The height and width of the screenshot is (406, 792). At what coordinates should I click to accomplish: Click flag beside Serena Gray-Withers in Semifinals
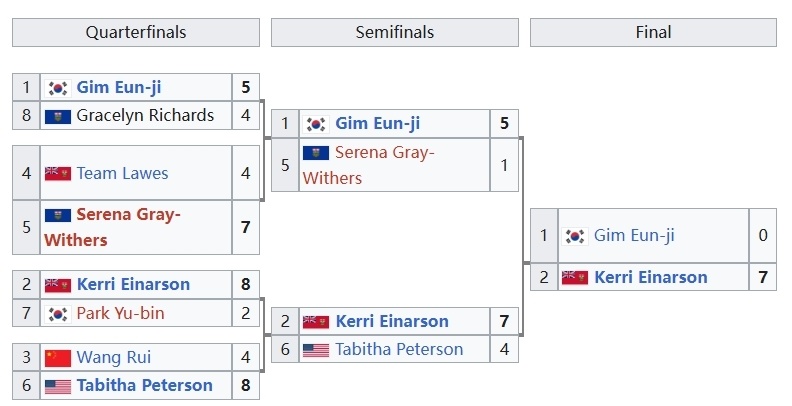(316, 153)
